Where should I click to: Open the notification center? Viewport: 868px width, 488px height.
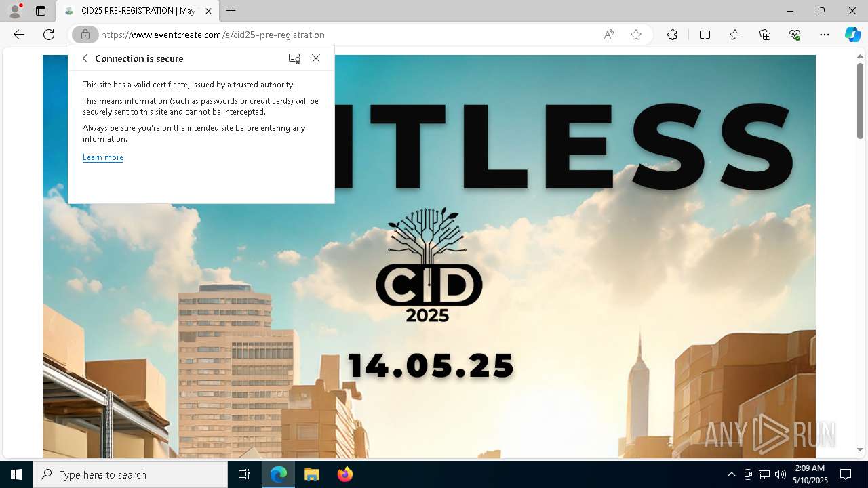846,474
